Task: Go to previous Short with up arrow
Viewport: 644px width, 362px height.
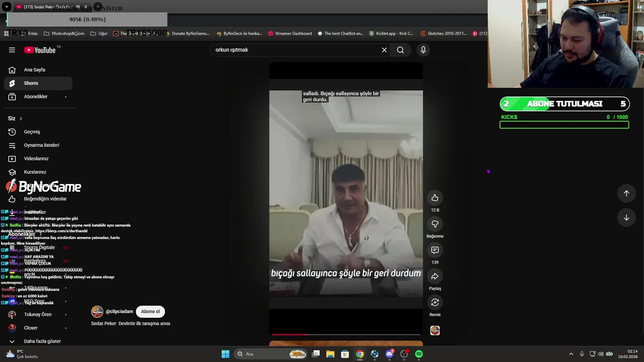Action: pyautogui.click(x=626, y=193)
